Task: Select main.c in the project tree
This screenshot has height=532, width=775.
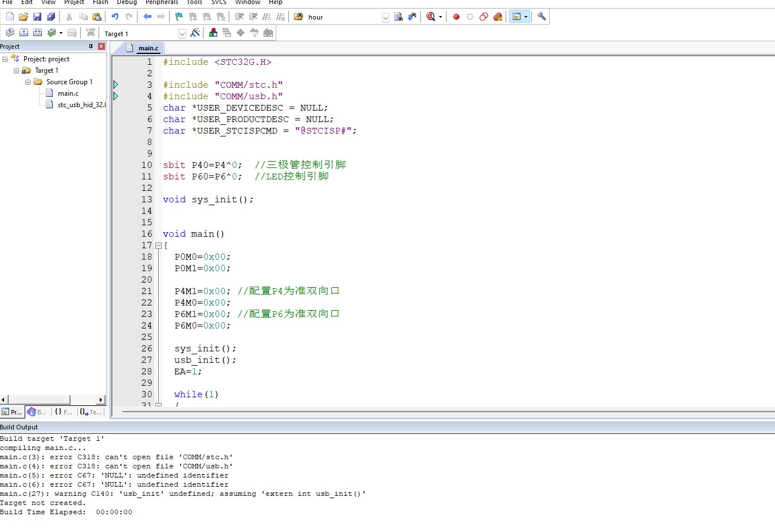Action: (x=68, y=93)
